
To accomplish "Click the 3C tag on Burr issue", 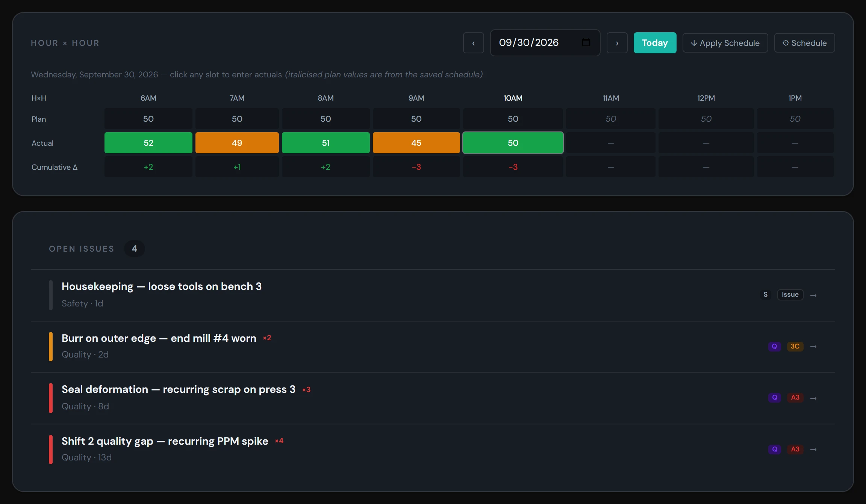I will tap(795, 346).
